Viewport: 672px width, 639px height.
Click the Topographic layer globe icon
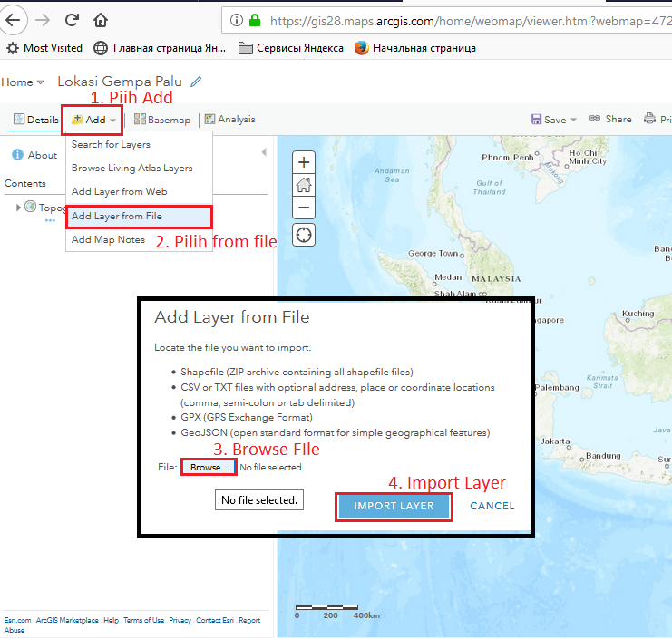(30, 207)
